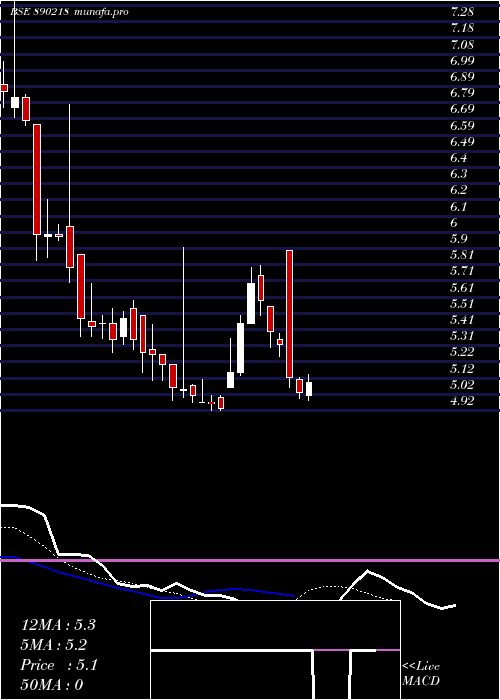Image resolution: width=500 pixels, height=700 pixels.
Task: Select the 6.2 price label
Action: 459,190
